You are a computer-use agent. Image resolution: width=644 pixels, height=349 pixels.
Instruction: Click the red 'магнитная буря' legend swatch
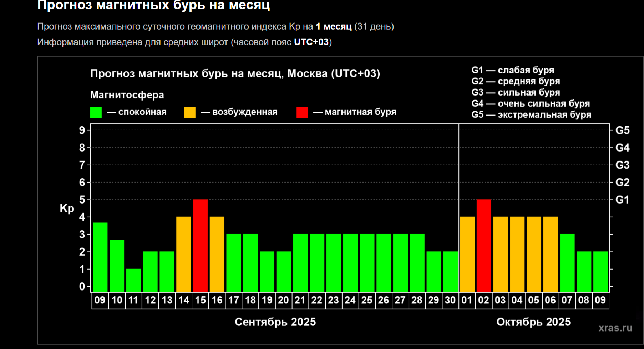pos(302,112)
